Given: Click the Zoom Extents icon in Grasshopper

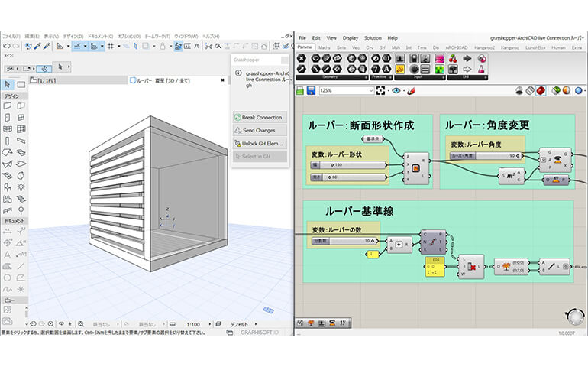Looking at the screenshot, I should 380,90.
